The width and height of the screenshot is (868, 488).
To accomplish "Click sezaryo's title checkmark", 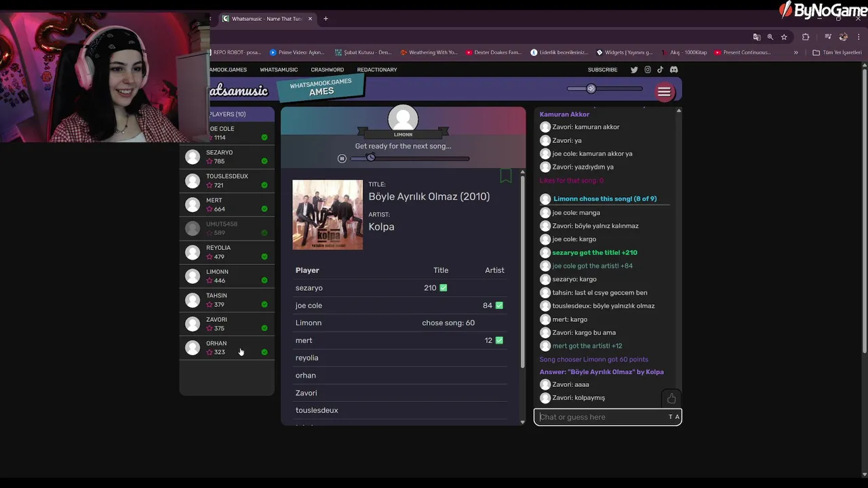I will pyautogui.click(x=443, y=288).
